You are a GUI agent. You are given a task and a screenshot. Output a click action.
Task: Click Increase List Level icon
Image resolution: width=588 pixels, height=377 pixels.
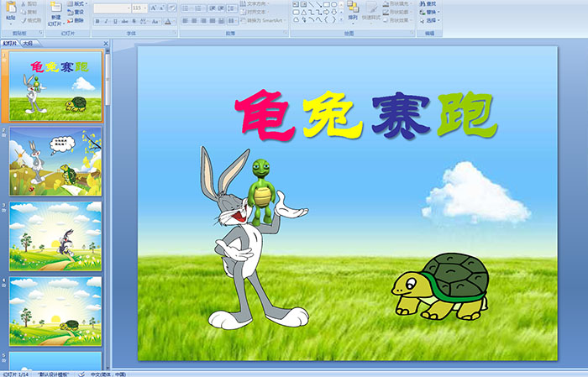(x=221, y=8)
